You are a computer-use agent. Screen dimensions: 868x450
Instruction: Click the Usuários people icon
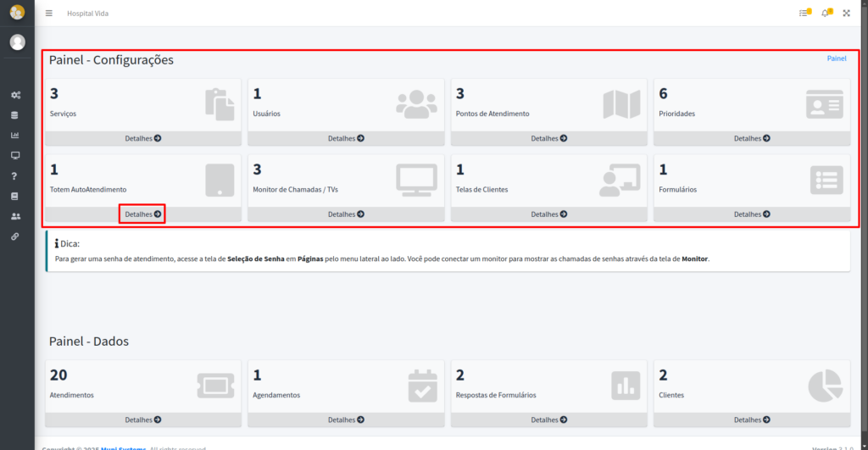point(416,104)
